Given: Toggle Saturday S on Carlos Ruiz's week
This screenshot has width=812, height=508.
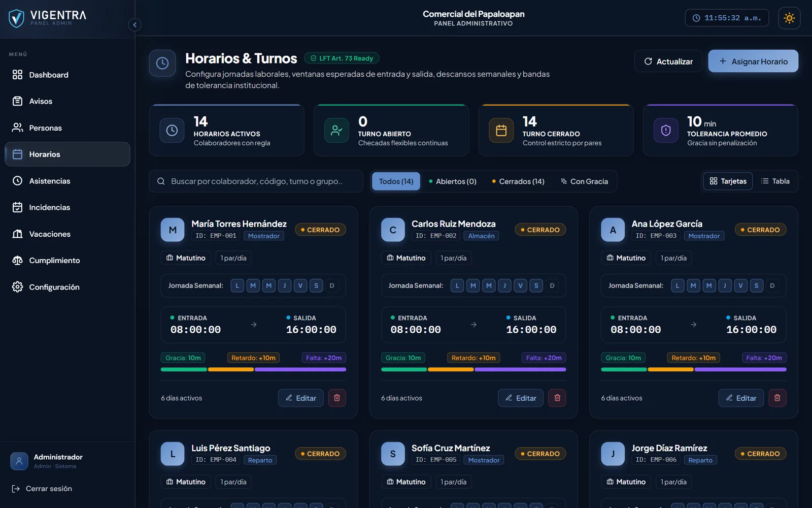Looking at the screenshot, I should click(x=536, y=285).
